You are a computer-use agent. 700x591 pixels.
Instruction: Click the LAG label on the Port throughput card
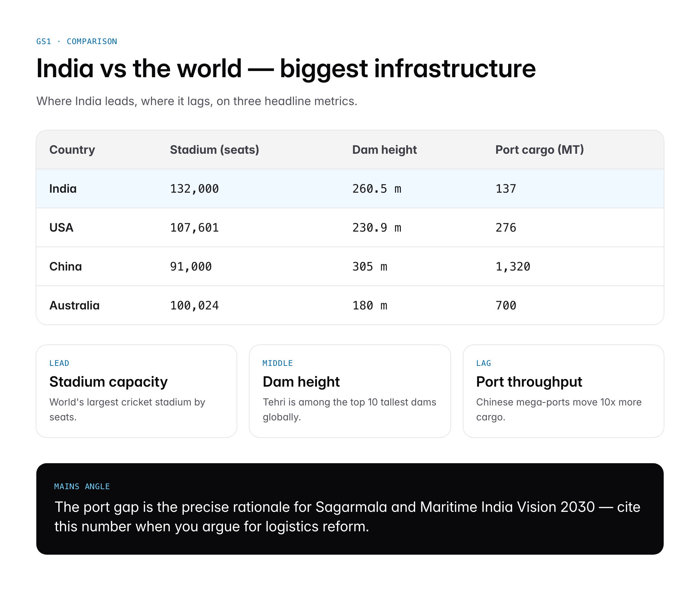click(x=484, y=363)
